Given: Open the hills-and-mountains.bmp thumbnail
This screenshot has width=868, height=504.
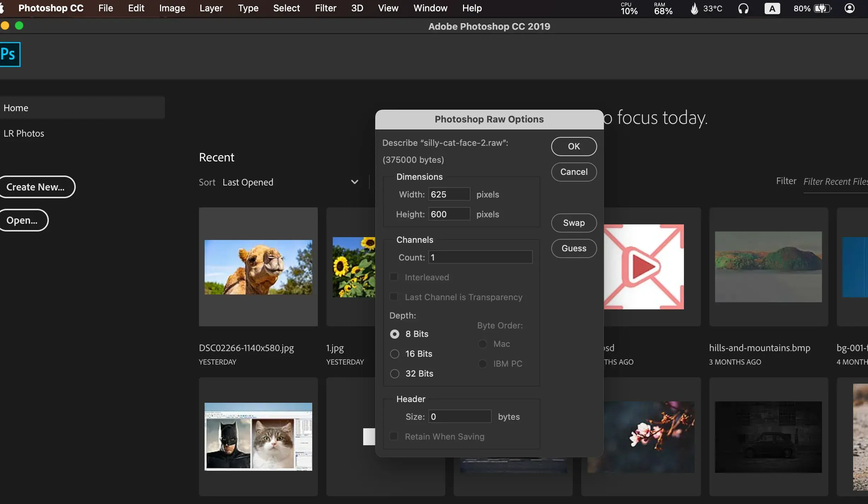Looking at the screenshot, I should point(768,267).
